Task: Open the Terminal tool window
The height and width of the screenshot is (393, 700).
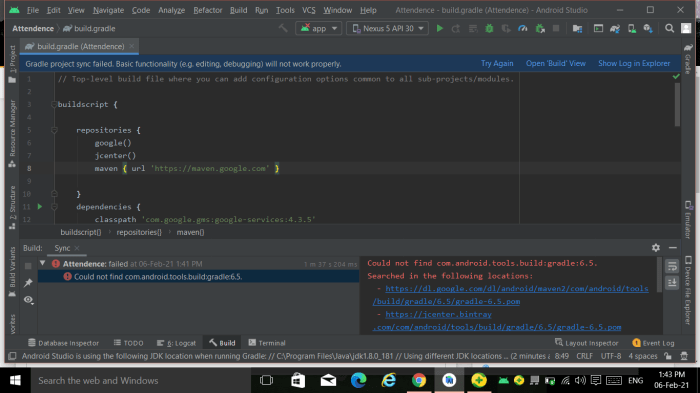Action: (267, 343)
